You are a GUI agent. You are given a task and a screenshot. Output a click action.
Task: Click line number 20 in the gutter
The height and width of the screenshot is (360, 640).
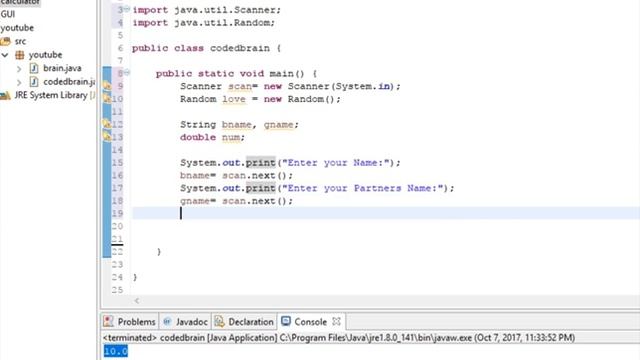(x=117, y=226)
